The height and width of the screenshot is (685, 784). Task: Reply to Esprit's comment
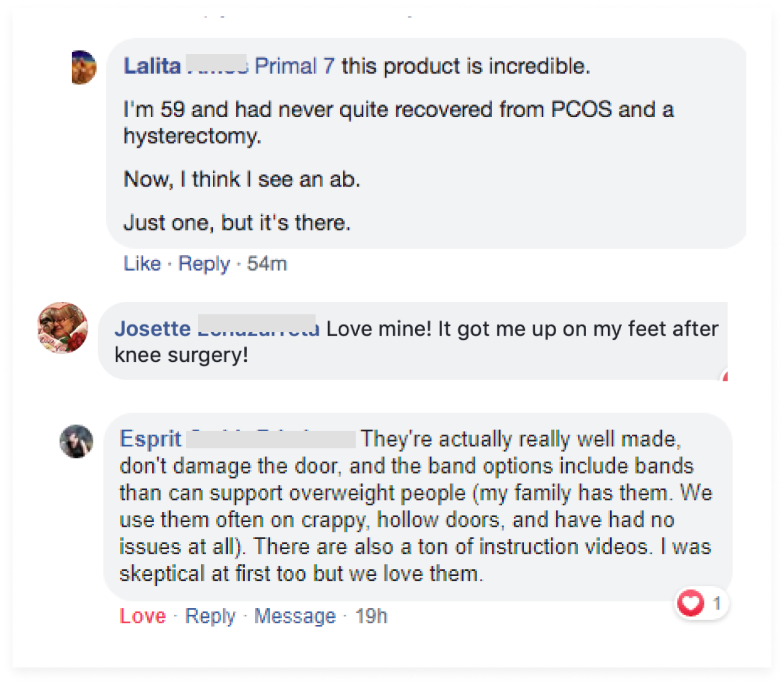210,616
